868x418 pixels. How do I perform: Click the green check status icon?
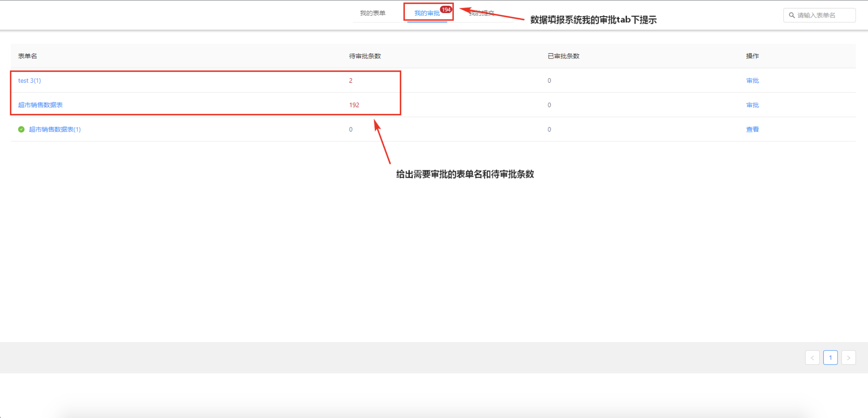point(21,129)
